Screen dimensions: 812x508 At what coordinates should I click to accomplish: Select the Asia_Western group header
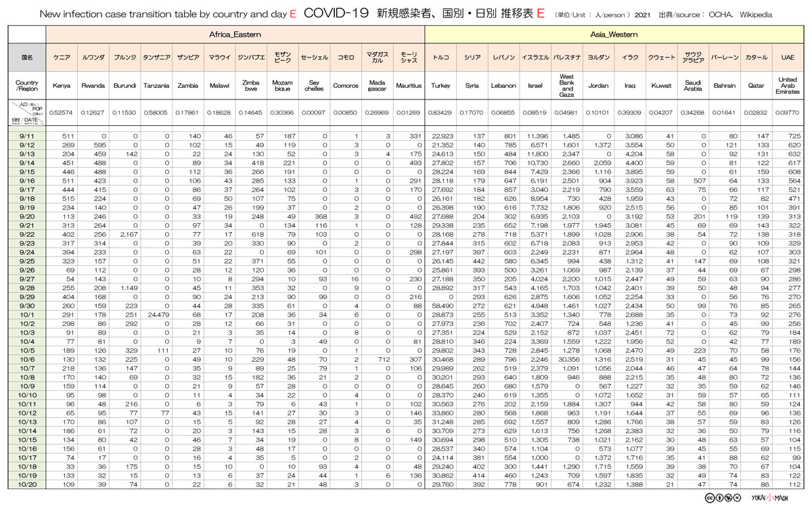click(x=614, y=34)
